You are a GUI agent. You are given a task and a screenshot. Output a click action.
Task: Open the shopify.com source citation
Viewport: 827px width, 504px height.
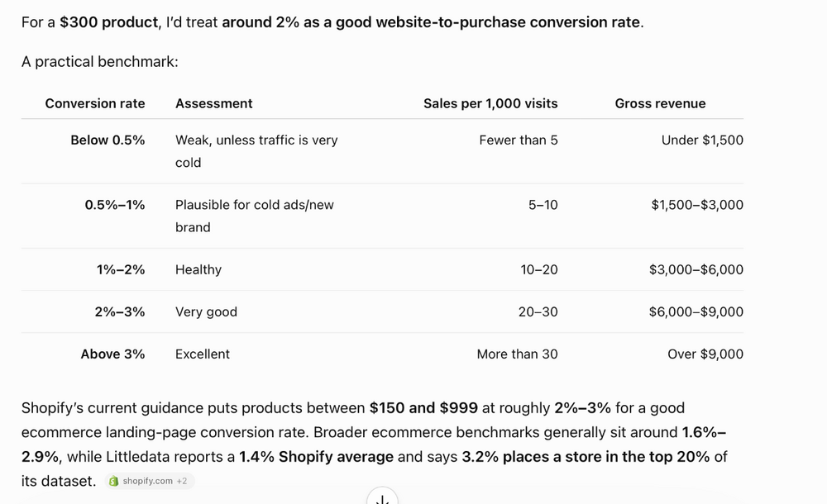[x=150, y=481]
